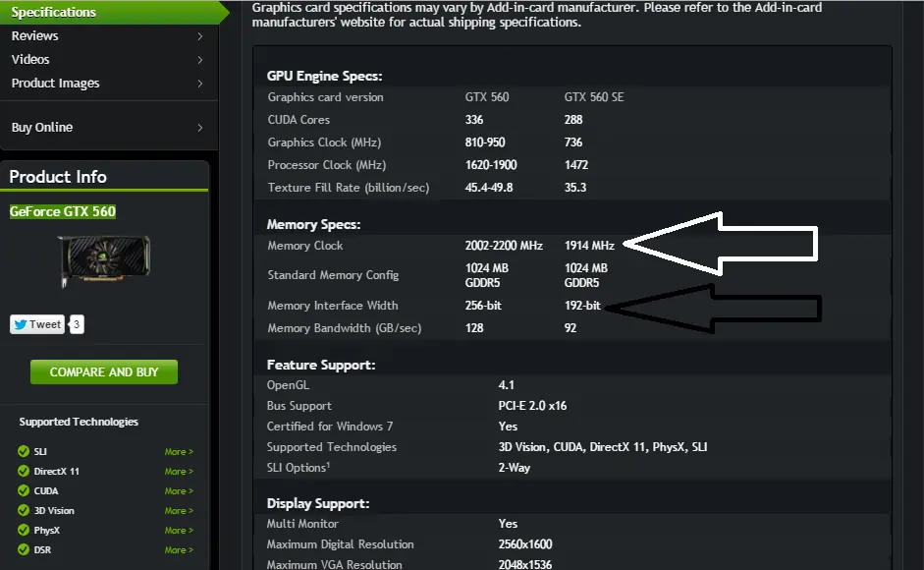Viewport: 924px width, 570px height.
Task: Click the 45.4-49.8 texture fill rate value
Action: (489, 188)
